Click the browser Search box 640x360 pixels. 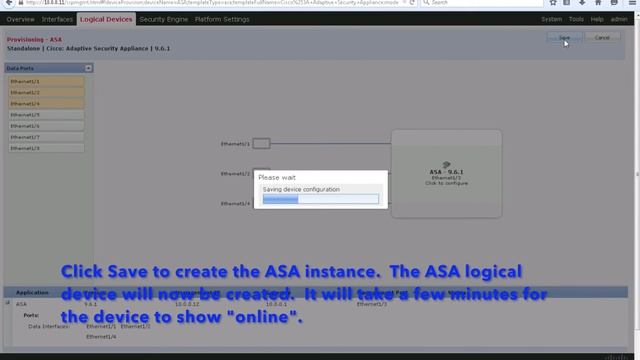coord(482,2)
